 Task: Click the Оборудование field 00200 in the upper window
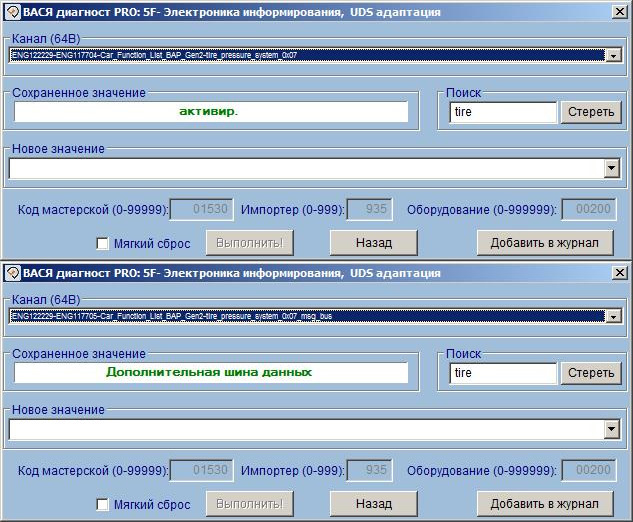click(589, 209)
